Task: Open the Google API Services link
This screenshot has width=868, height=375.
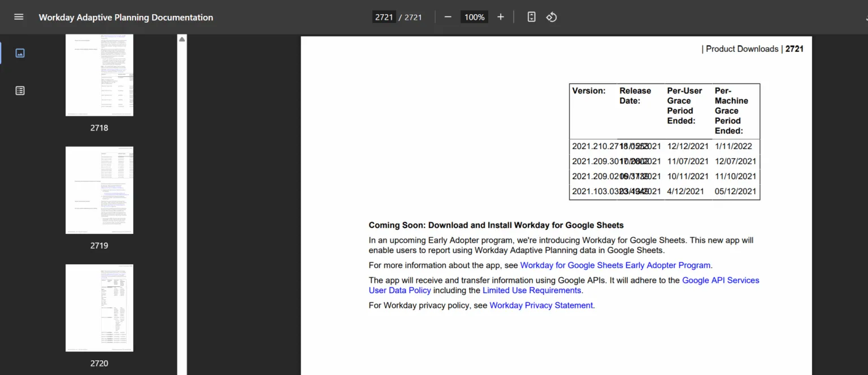Action: [721, 280]
